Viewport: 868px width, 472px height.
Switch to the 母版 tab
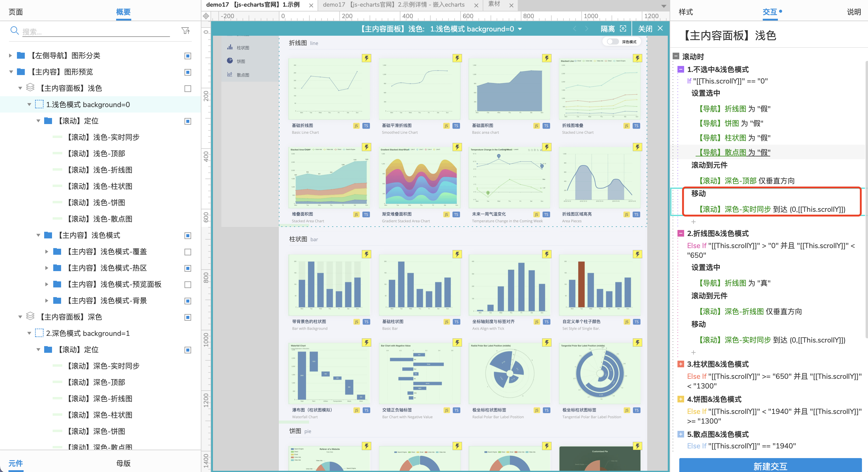(x=123, y=463)
